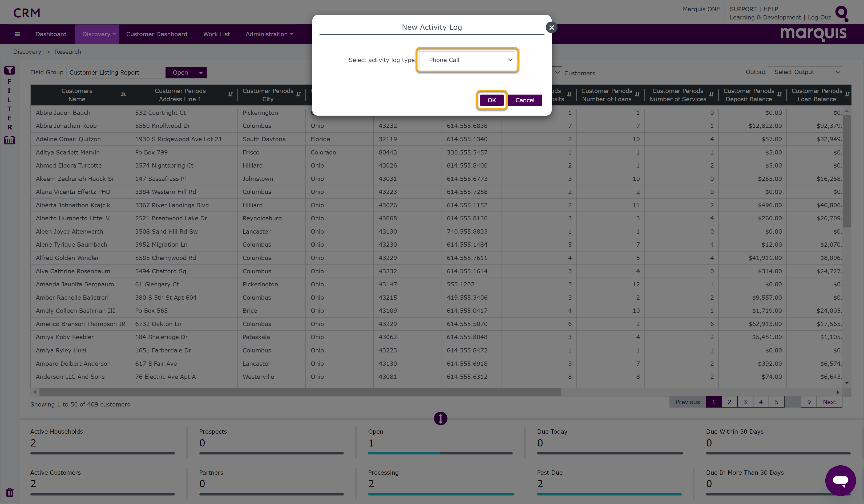Viewport: 864px width, 504px height.
Task: Click the Active Households count
Action: click(33, 443)
